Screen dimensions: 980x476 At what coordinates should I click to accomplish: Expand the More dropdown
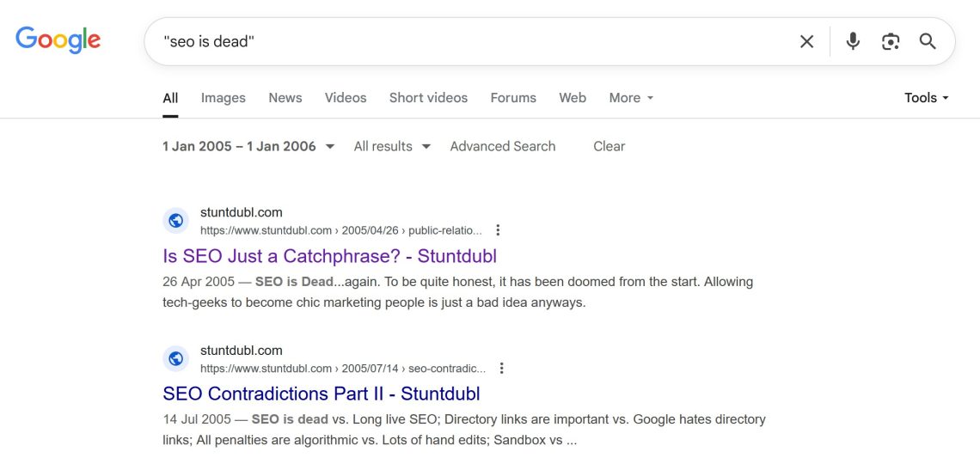click(x=631, y=98)
